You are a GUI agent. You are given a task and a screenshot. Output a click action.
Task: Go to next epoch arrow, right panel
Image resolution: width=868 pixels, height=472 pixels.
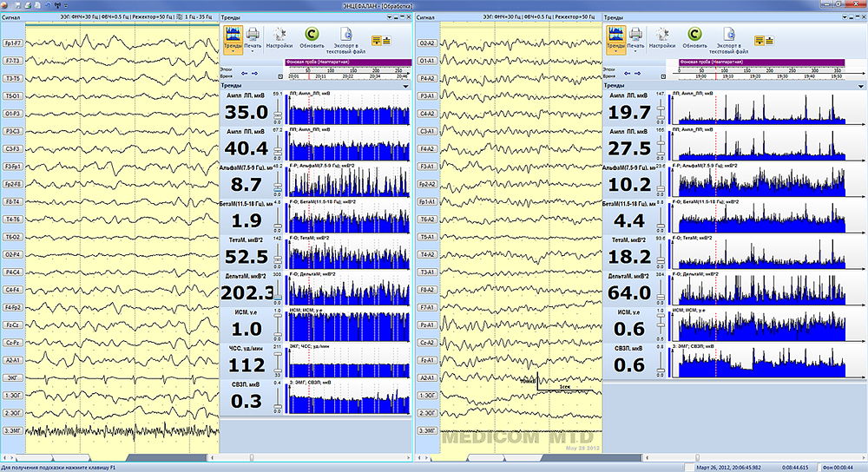pos(638,73)
